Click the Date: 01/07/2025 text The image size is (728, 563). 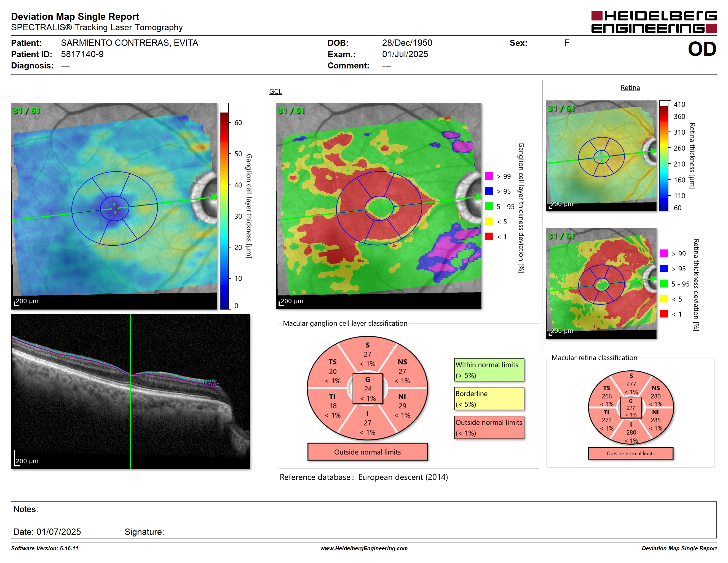[x=47, y=532]
